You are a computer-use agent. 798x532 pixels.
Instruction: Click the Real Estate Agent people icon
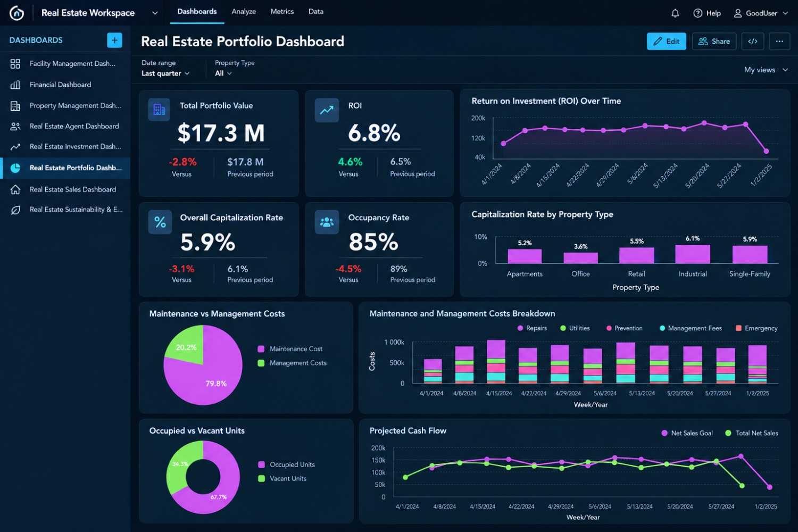15,127
